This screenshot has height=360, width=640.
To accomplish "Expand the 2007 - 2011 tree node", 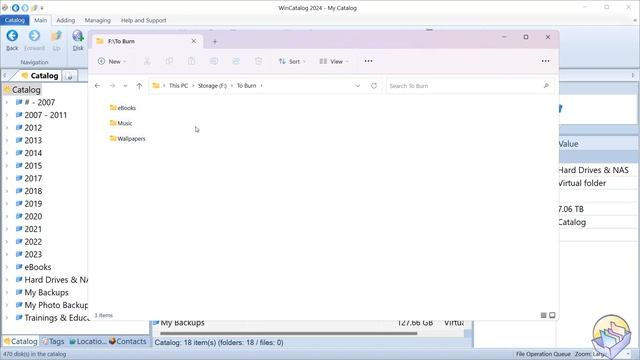I will (7, 115).
